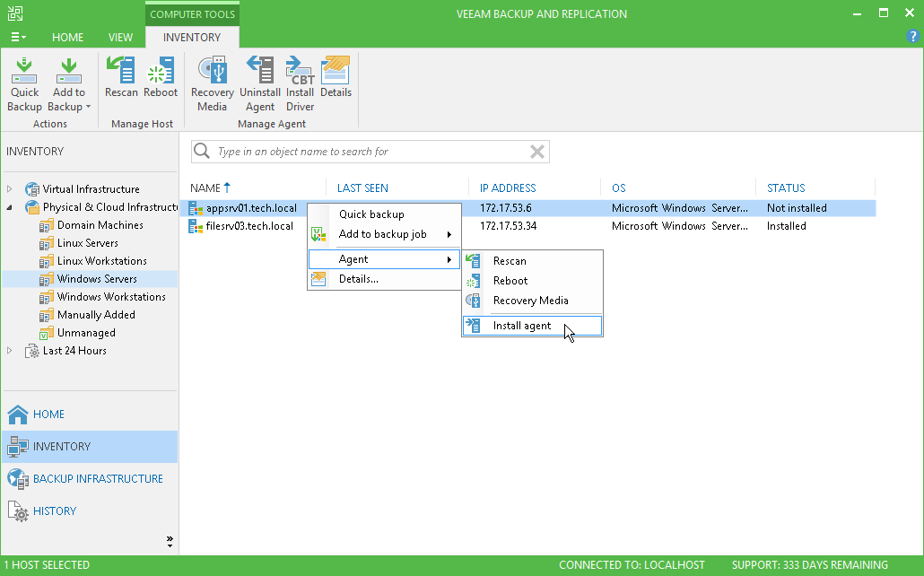Click SUPPORT: 333 DAYS REMAINING status text
924x576 pixels.
(810, 565)
